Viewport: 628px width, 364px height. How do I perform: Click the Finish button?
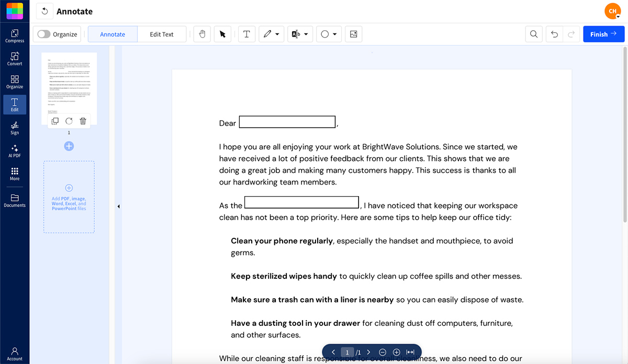[x=603, y=33]
